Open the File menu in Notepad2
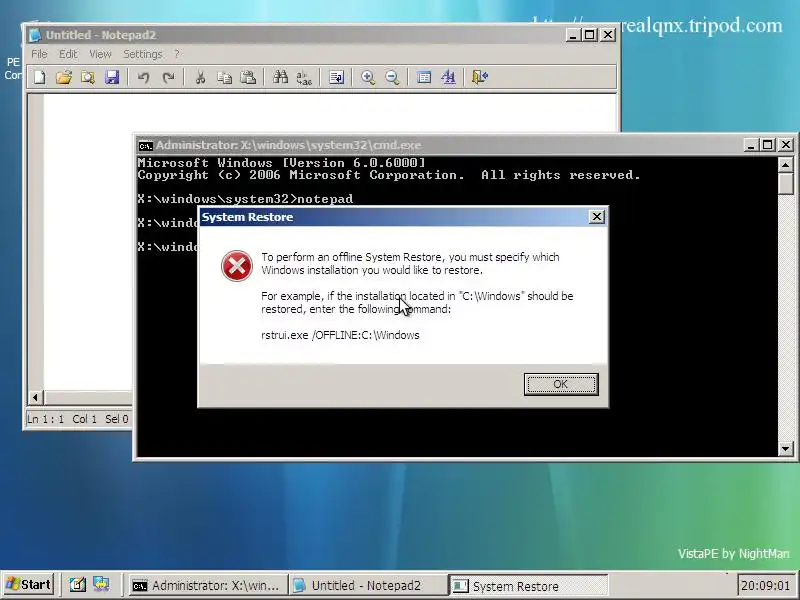The image size is (800, 600). click(x=39, y=54)
